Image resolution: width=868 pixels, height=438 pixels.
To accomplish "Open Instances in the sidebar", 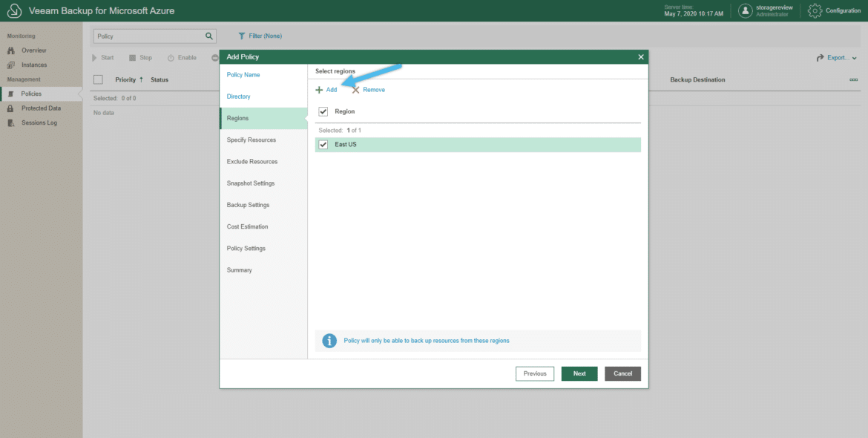I will coord(34,65).
